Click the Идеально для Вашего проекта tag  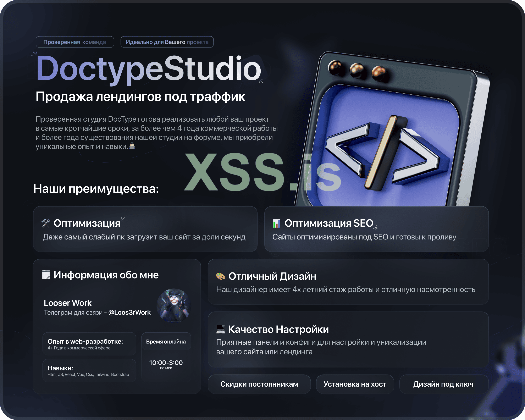(x=167, y=42)
